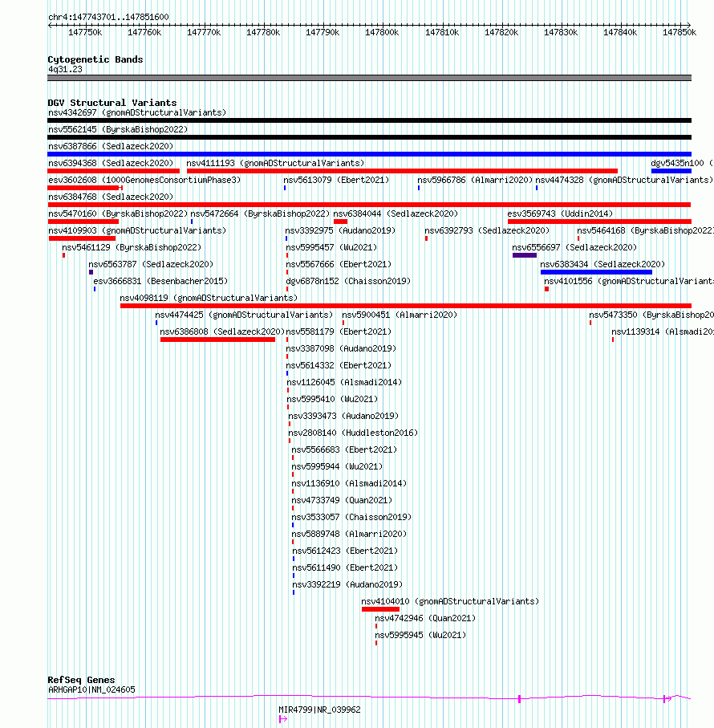Select nsv3392975 Audano2019 label
The height and width of the screenshot is (728, 714).
coord(340,230)
